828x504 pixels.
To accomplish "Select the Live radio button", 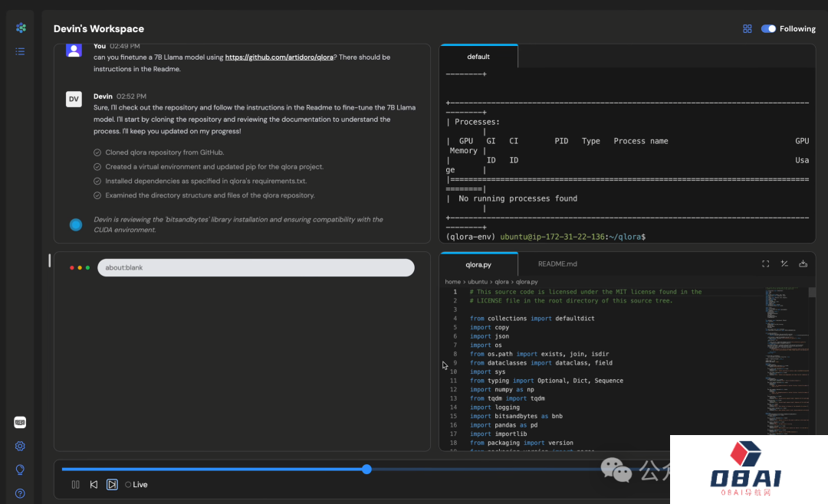I will 128,485.
